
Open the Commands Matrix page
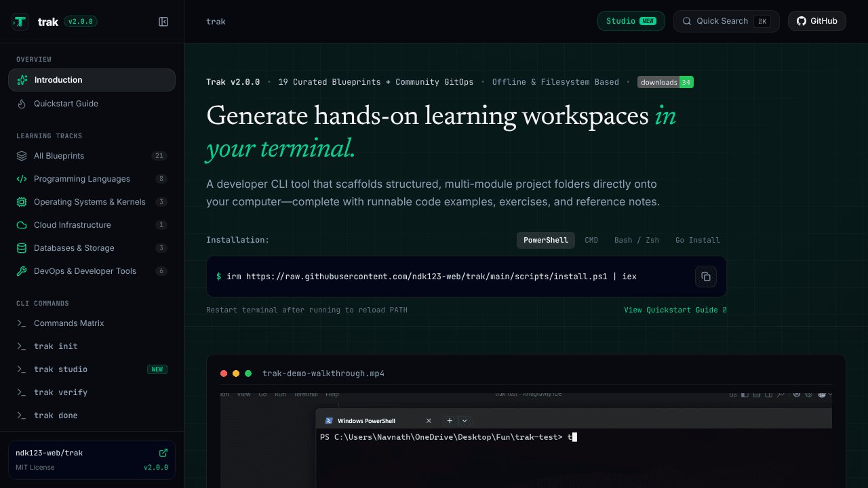click(92, 323)
